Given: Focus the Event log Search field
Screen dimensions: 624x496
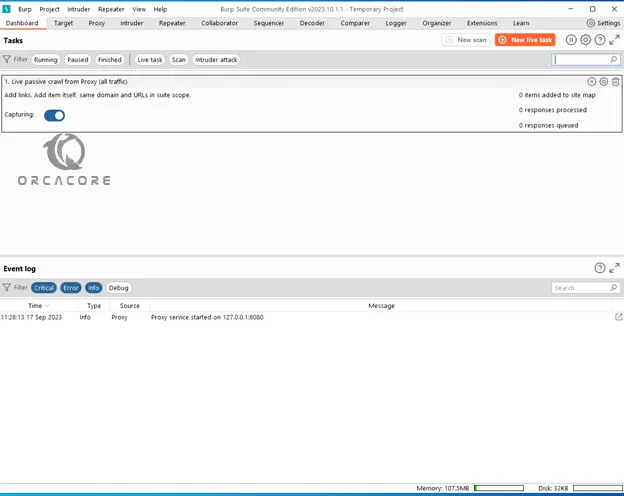Looking at the screenshot, I should [585, 287].
